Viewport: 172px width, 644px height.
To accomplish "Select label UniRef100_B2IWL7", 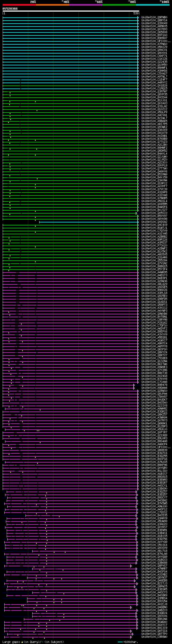I will (154, 118).
